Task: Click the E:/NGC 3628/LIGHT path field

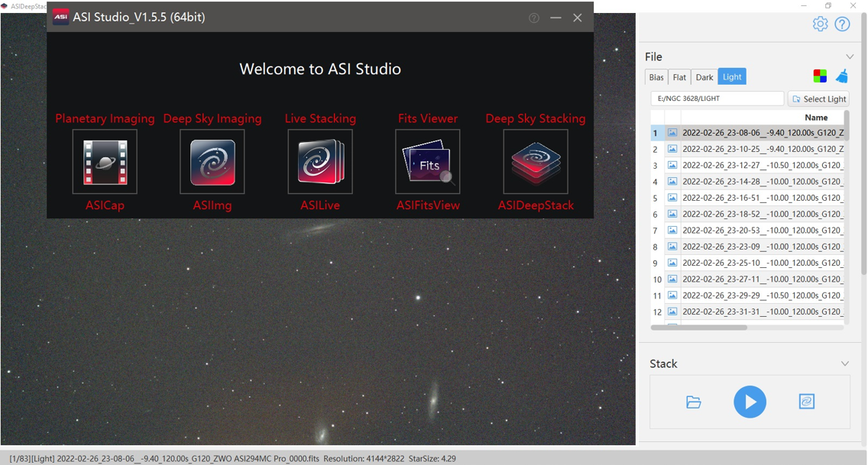Action: click(x=717, y=98)
